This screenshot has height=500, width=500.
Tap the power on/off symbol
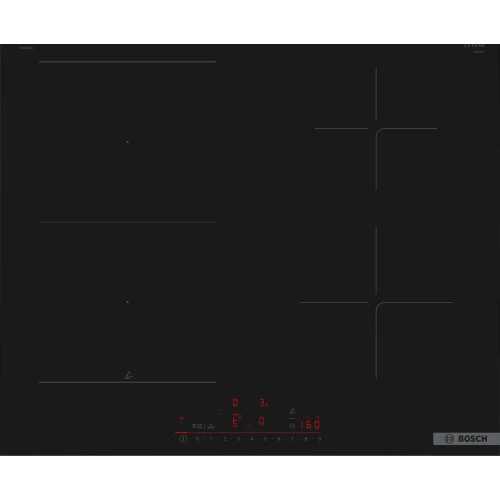(183, 439)
